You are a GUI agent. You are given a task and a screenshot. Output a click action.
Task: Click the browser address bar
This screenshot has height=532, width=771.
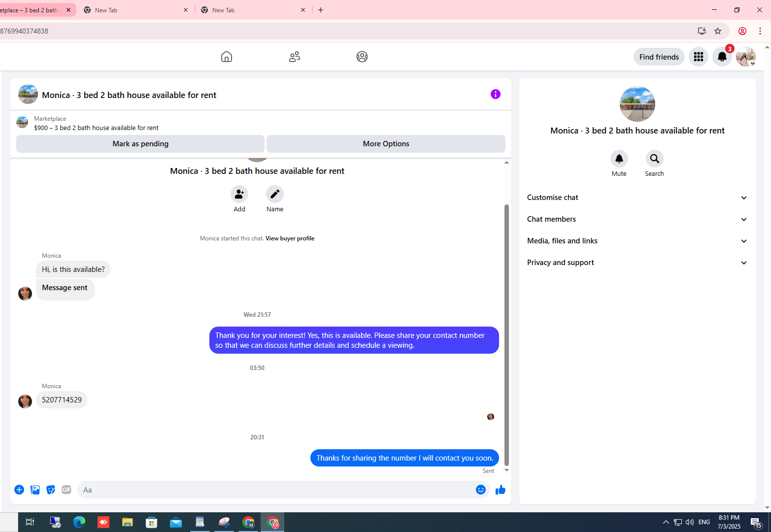(345, 31)
